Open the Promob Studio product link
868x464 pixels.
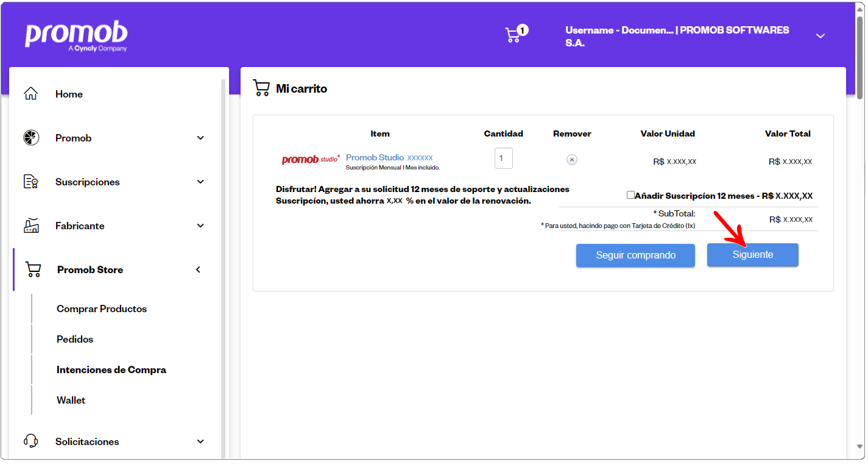click(x=389, y=157)
